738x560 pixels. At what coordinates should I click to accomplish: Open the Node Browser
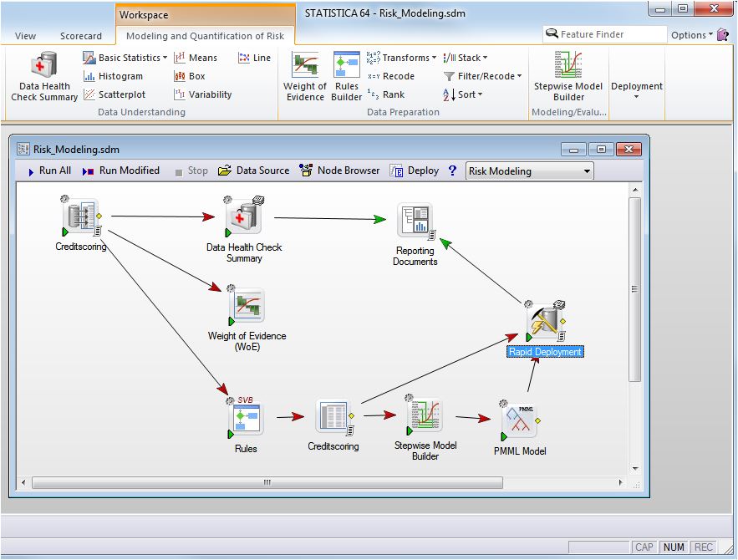[x=339, y=171]
